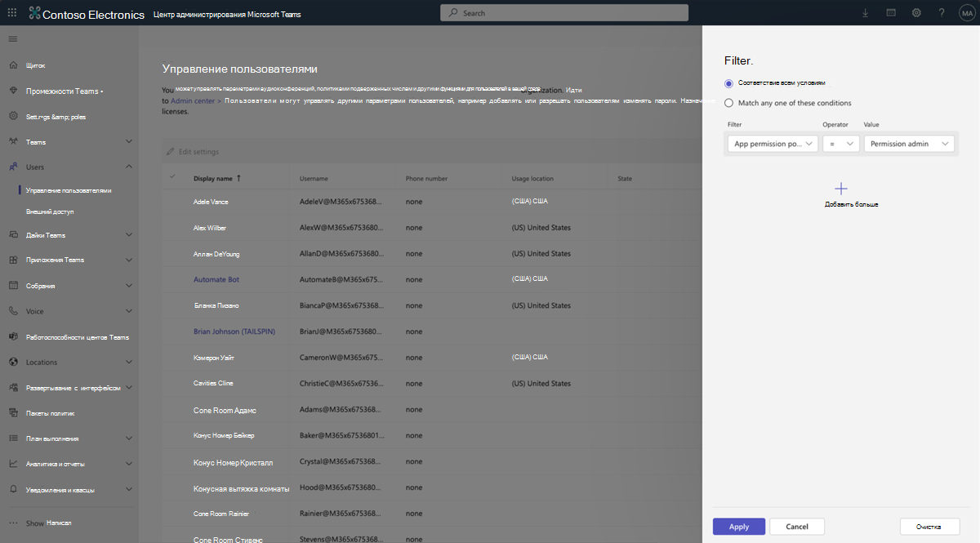Click the Username column header
The height and width of the screenshot is (543, 980).
(314, 178)
